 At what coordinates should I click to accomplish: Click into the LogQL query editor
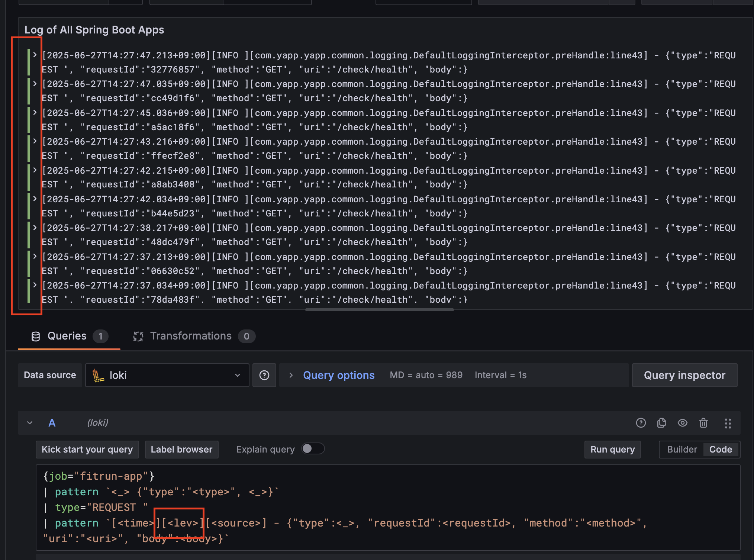click(x=388, y=508)
